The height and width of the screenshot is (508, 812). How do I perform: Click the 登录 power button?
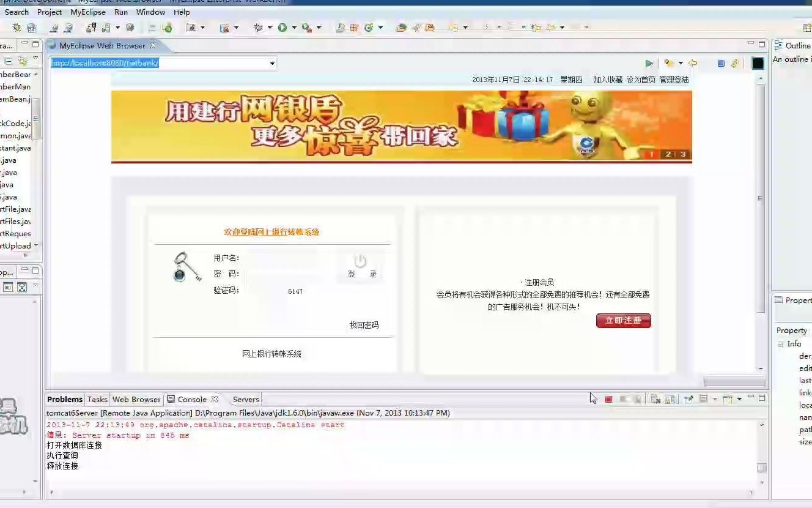point(361,267)
